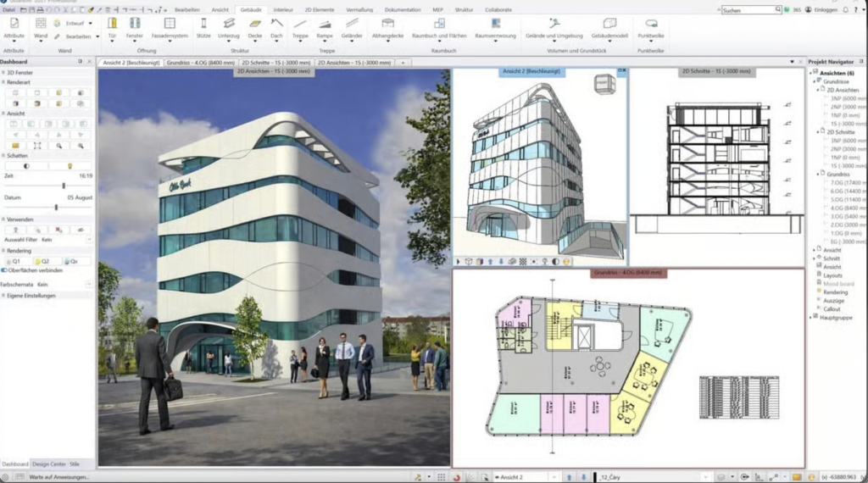
Task: Open the layer dropdown showing _12_Čáry
Action: point(705,477)
